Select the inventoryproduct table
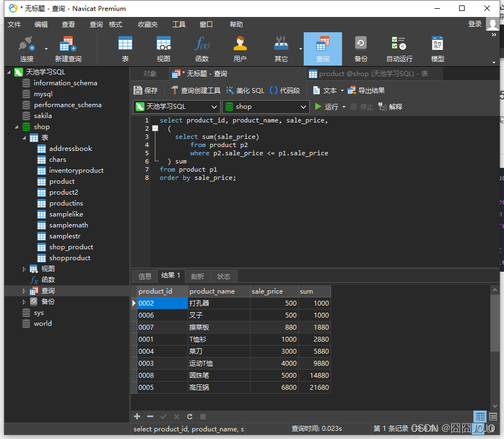The width and height of the screenshot is (504, 439). 76,171
